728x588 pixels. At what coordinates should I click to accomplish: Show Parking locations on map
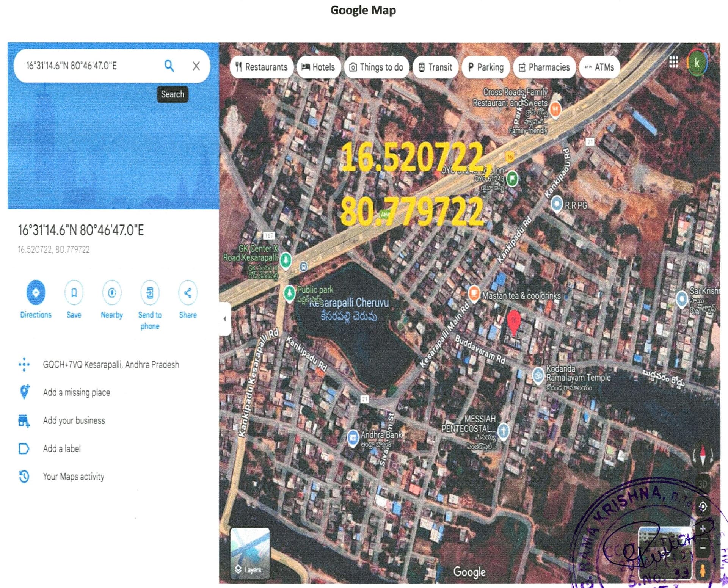486,67
